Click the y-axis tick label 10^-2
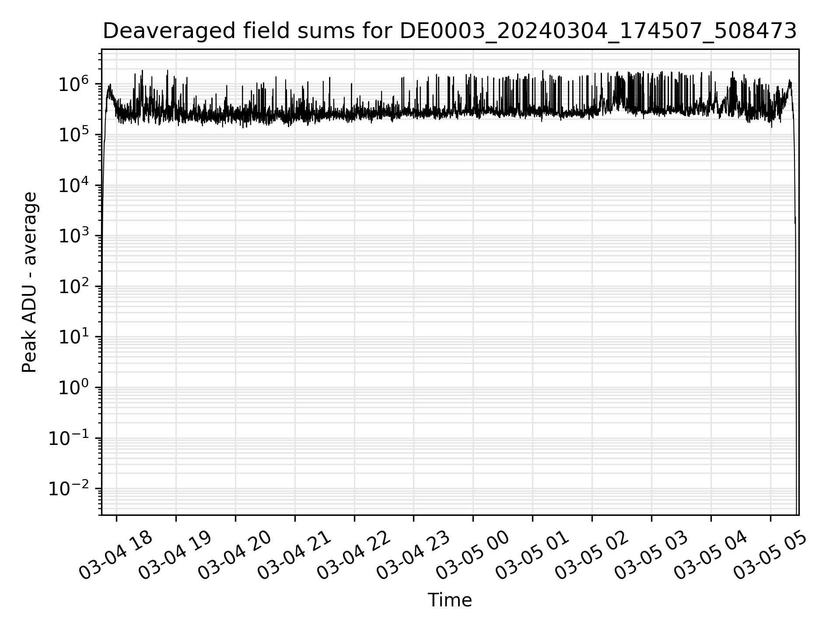The width and height of the screenshot is (840, 630). point(69,488)
